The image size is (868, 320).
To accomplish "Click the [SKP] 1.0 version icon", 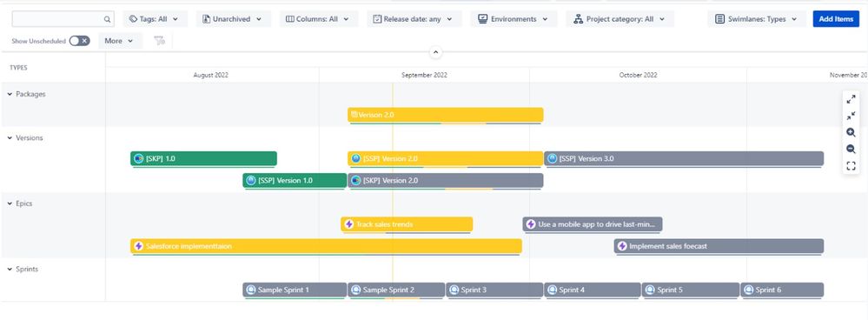I will pos(139,158).
